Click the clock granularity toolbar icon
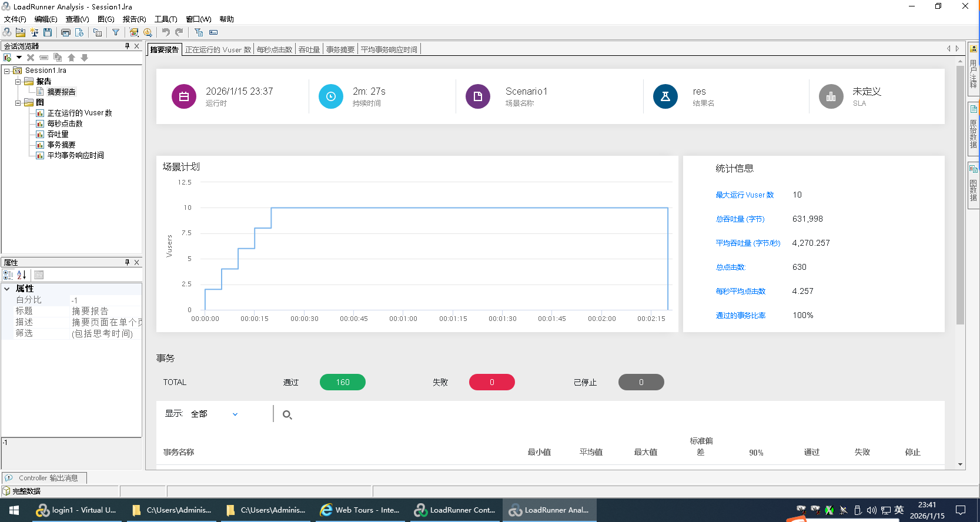 148,32
